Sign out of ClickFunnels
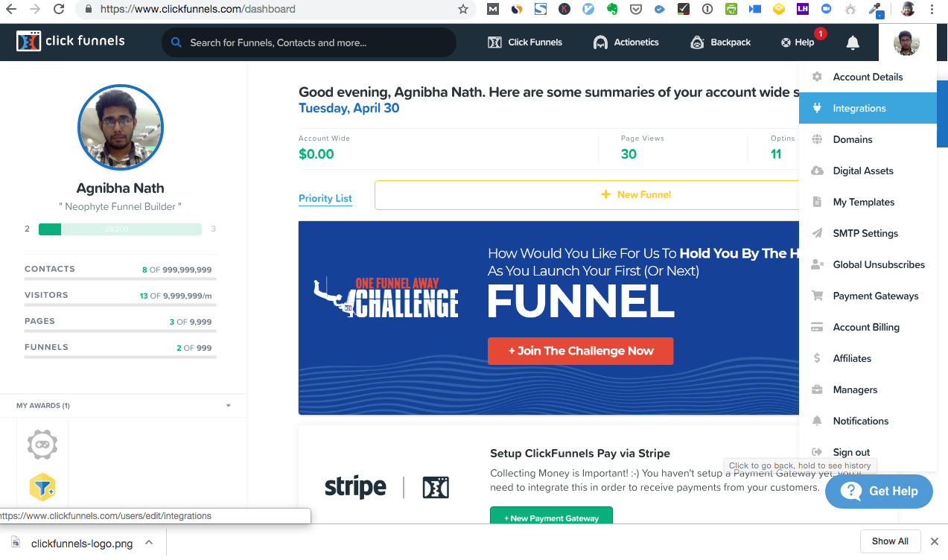 click(x=868, y=452)
